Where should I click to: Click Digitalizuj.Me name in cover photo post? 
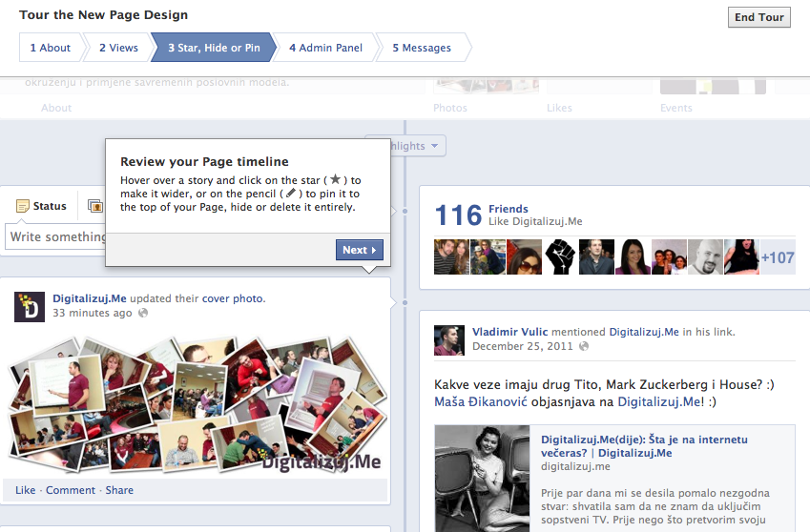pyautogui.click(x=90, y=298)
